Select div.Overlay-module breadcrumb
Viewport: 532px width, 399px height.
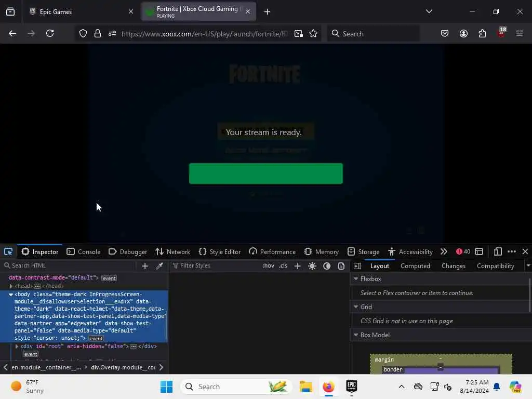[123, 367]
